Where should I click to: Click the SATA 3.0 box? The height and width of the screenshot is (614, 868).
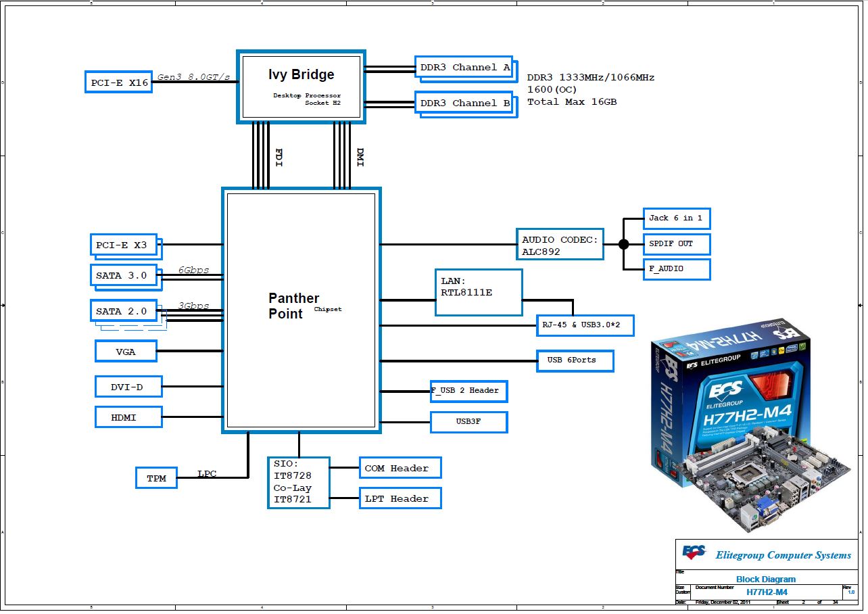pos(123,275)
